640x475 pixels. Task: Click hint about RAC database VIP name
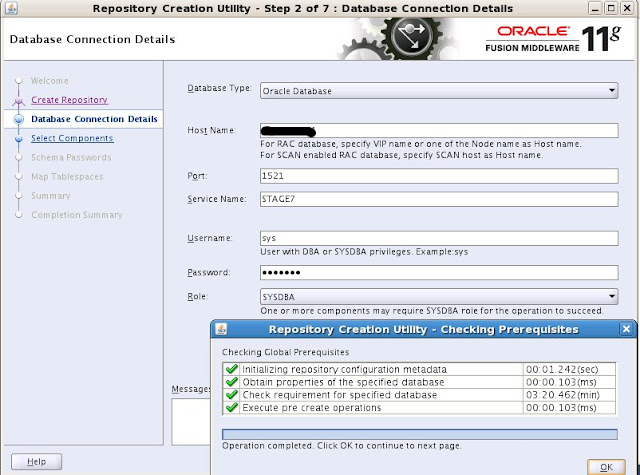421,144
